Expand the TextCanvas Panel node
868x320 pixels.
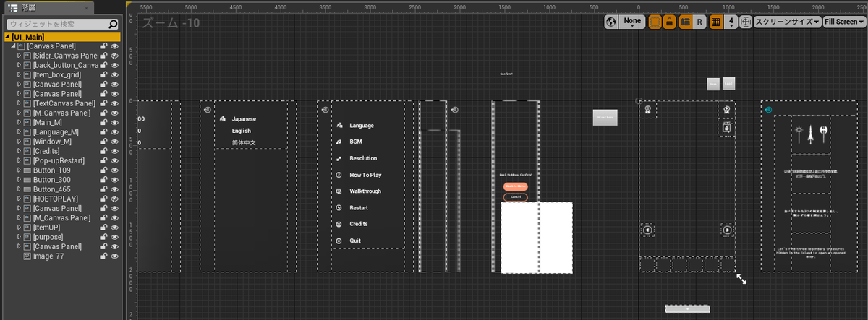click(20, 103)
